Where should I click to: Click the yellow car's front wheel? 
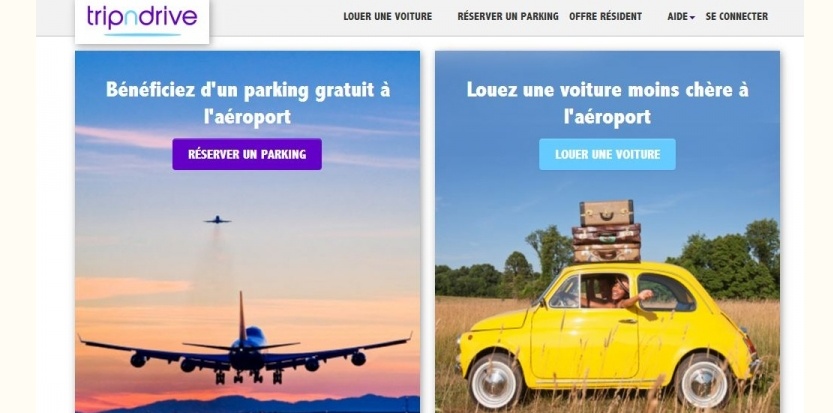[x=495, y=382]
